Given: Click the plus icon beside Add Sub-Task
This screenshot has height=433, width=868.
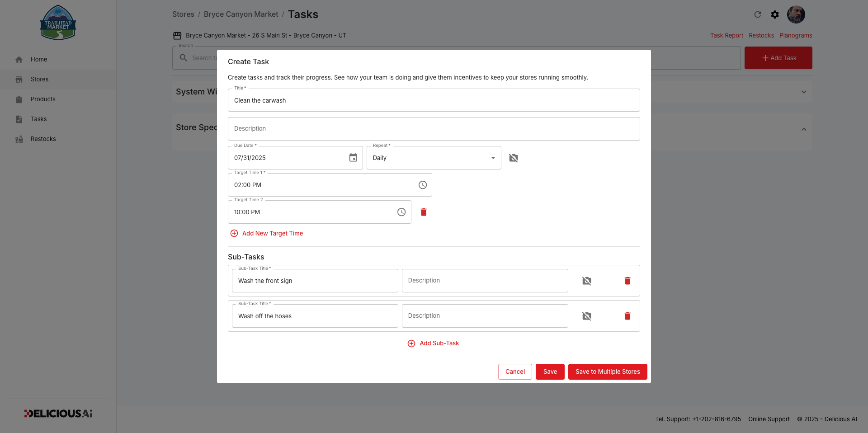Looking at the screenshot, I should click(x=411, y=344).
